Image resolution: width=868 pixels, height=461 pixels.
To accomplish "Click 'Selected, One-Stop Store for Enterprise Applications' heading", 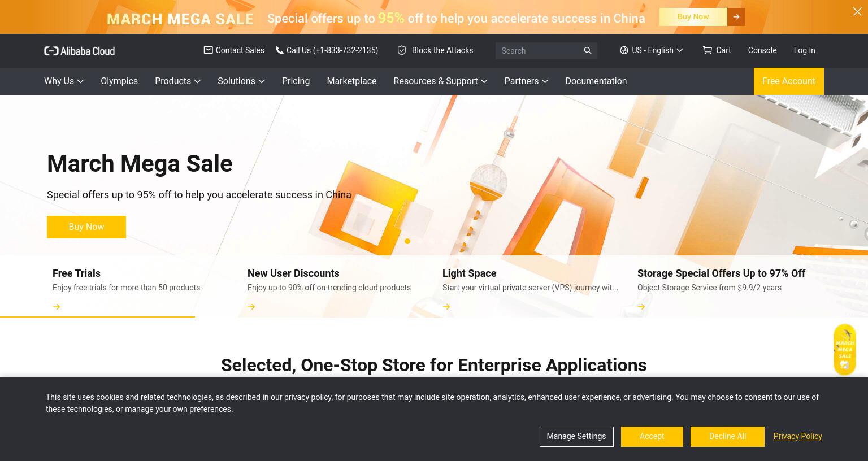I will [434, 366].
